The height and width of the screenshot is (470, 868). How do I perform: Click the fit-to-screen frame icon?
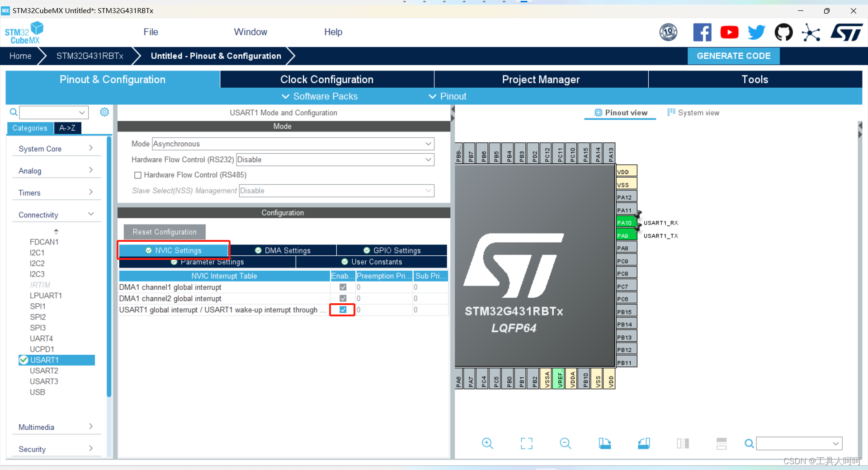coord(527,443)
